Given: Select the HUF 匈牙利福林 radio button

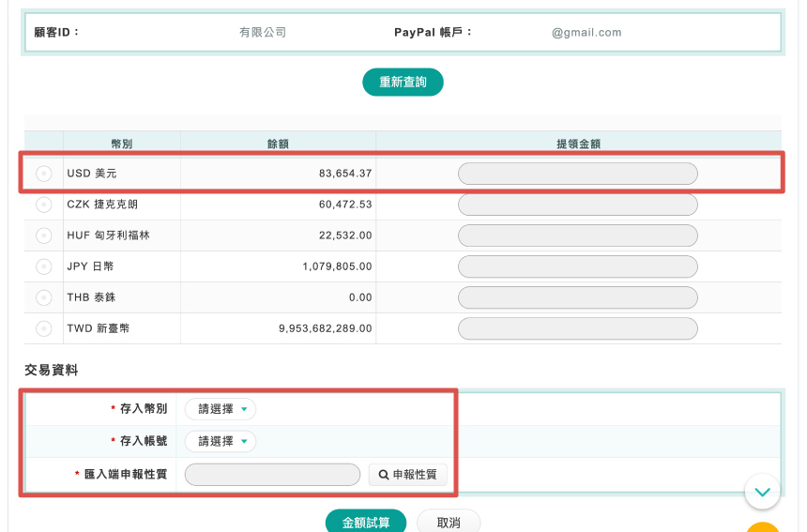Looking at the screenshot, I should coord(44,236).
